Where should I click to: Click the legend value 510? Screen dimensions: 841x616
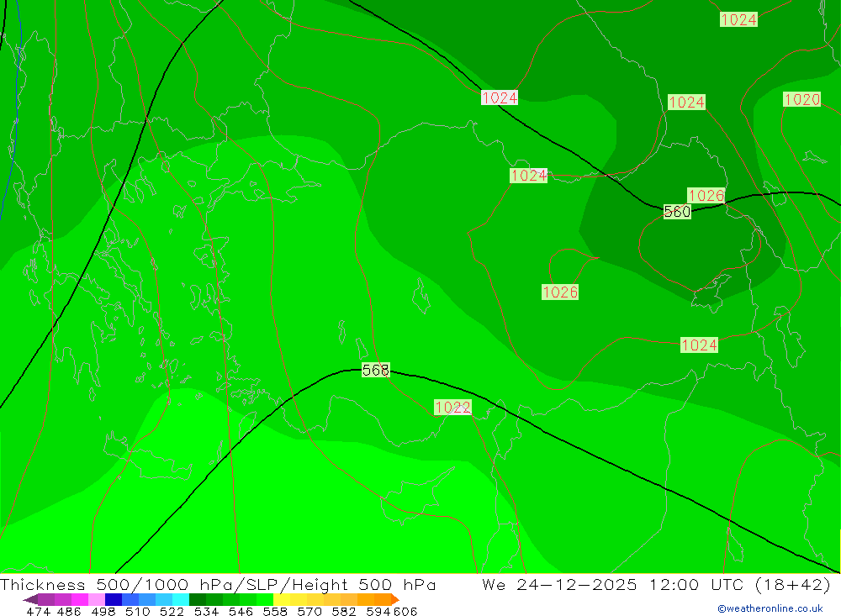point(137,611)
